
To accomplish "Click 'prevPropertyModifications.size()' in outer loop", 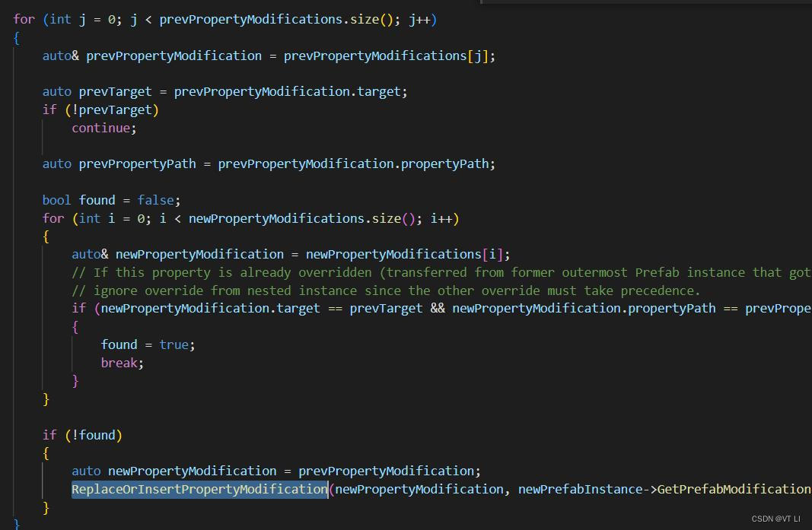I will 276,20.
